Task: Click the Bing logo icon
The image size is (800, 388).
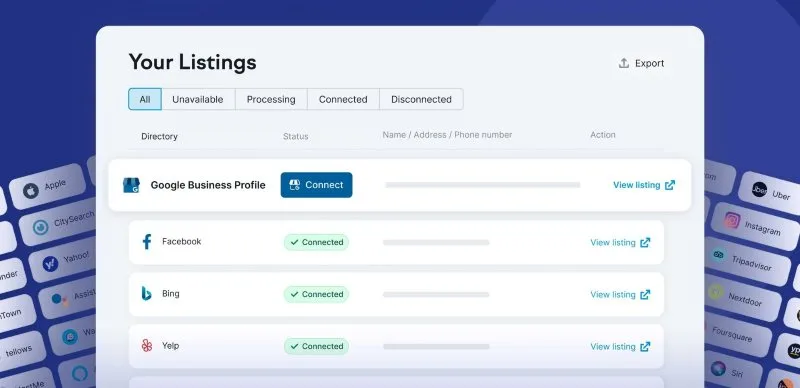Action: tap(146, 294)
